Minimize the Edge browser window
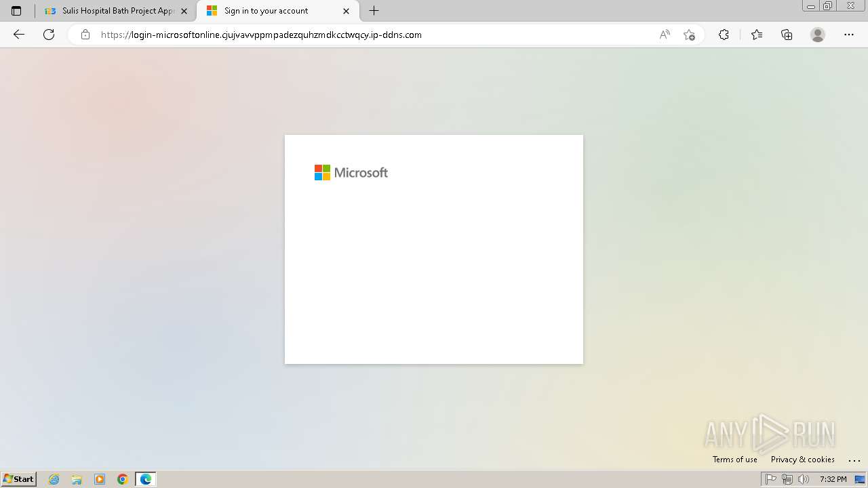Image resolution: width=868 pixels, height=488 pixels. 811,6
